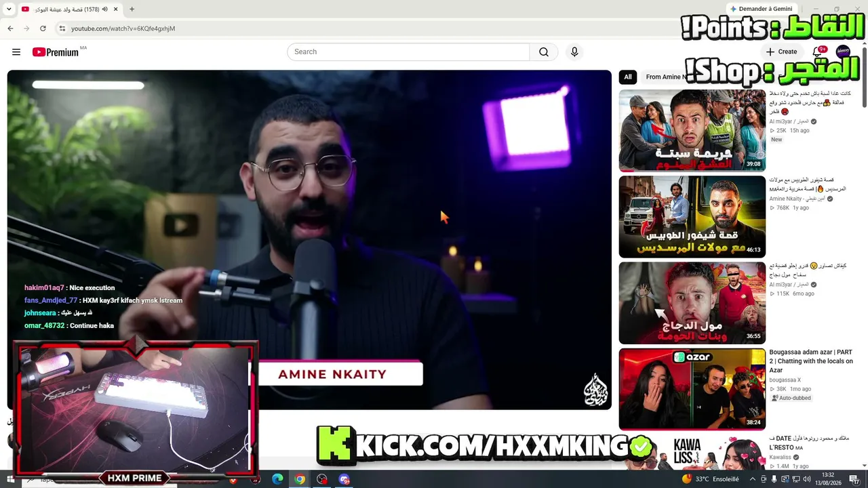Open a new browser tab

(132, 9)
